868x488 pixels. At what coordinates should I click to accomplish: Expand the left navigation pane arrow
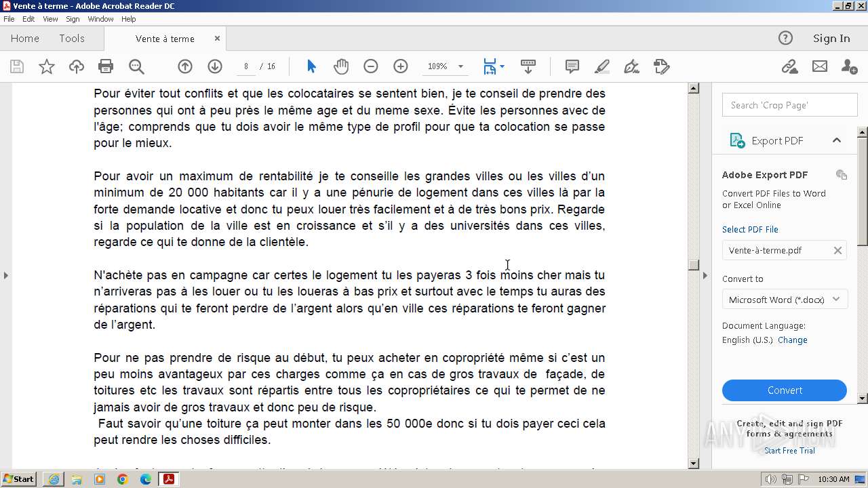coord(6,275)
